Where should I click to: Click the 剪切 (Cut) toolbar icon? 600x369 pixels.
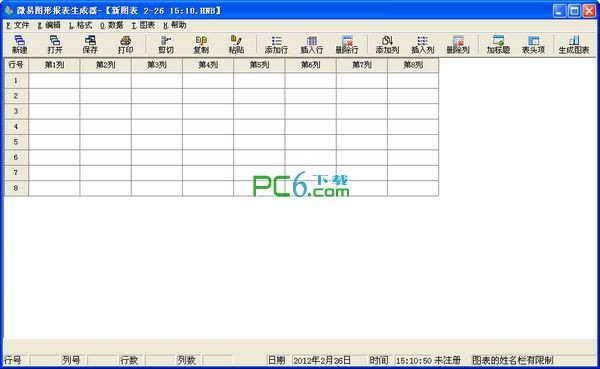coord(166,44)
